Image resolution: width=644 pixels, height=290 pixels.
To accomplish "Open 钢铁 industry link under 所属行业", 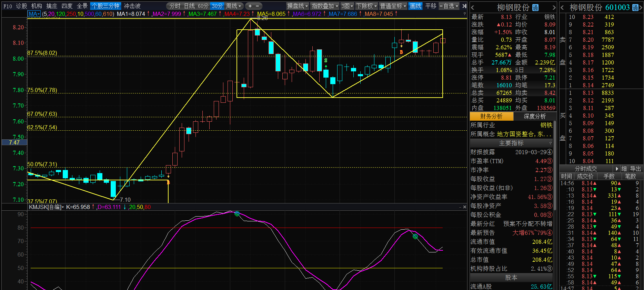I will 546,125.
